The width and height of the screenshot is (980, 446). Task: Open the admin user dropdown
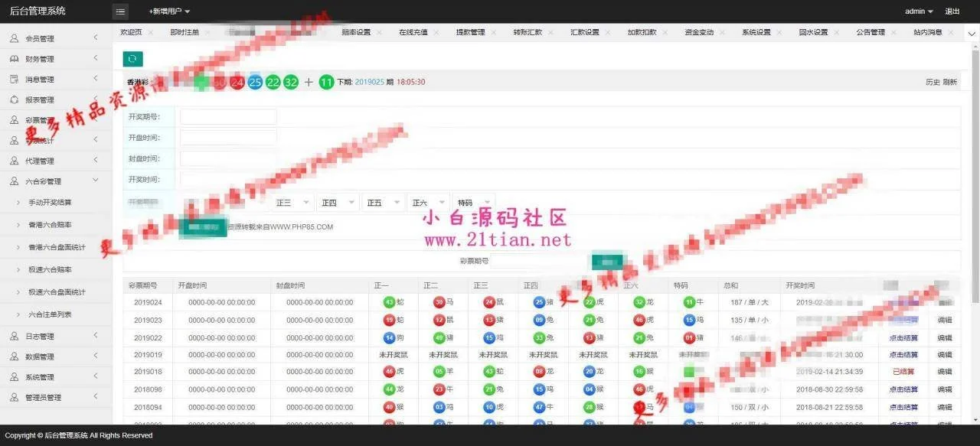click(x=919, y=11)
